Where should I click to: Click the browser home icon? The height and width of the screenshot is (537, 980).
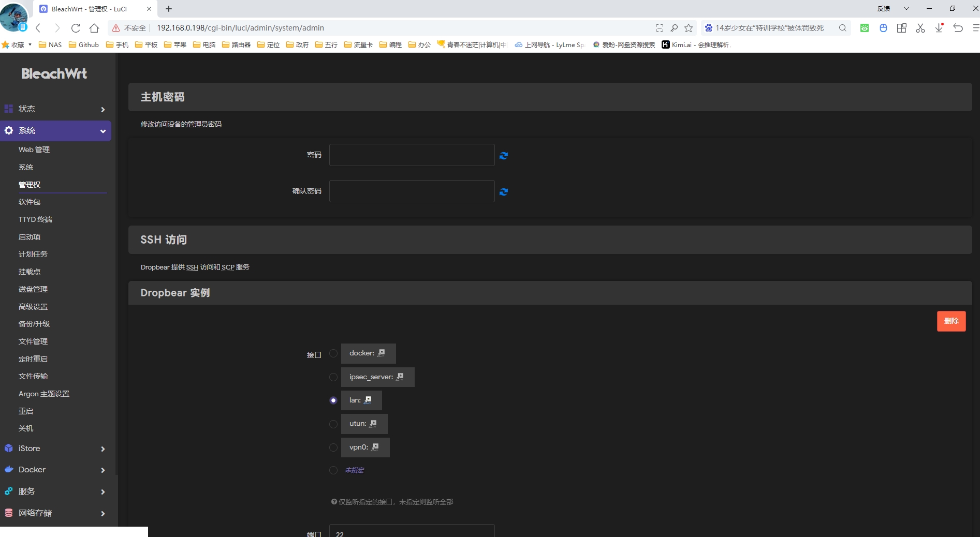point(94,28)
